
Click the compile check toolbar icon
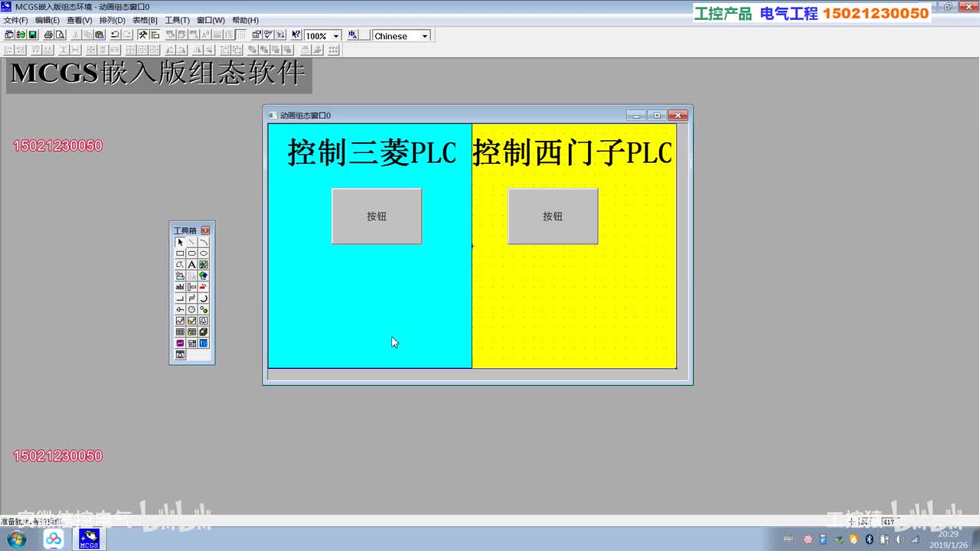(268, 35)
